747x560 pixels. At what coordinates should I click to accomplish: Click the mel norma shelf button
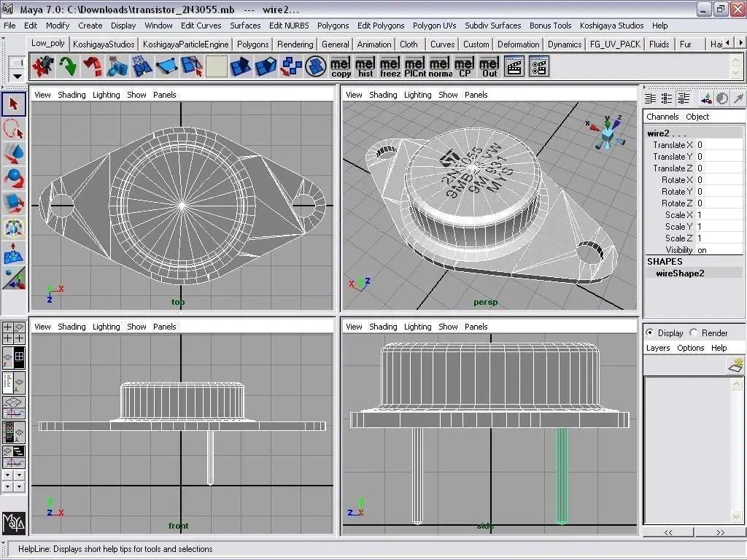pyautogui.click(x=440, y=66)
